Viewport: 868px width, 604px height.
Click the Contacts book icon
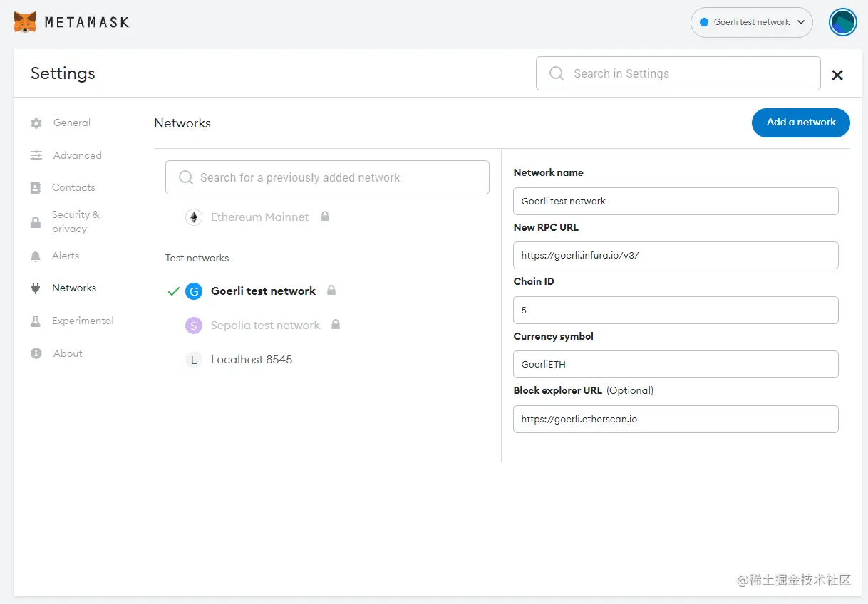(x=36, y=188)
